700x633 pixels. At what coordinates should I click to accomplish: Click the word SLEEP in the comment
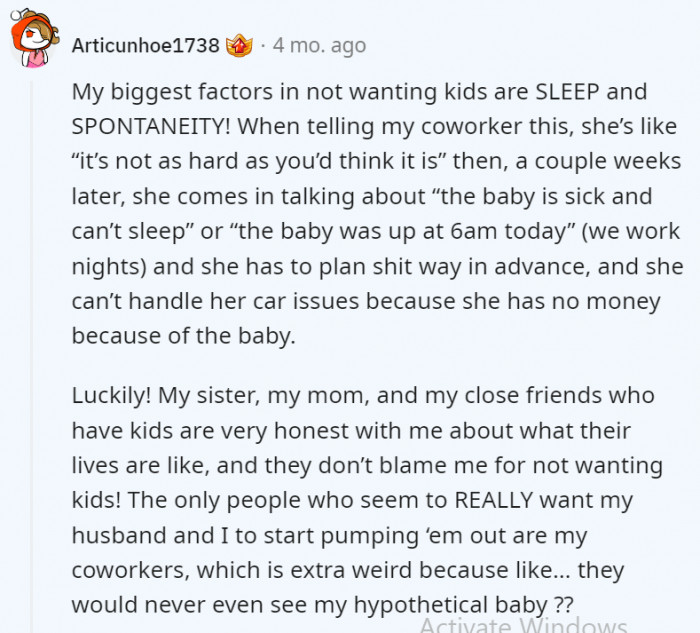tap(567, 92)
